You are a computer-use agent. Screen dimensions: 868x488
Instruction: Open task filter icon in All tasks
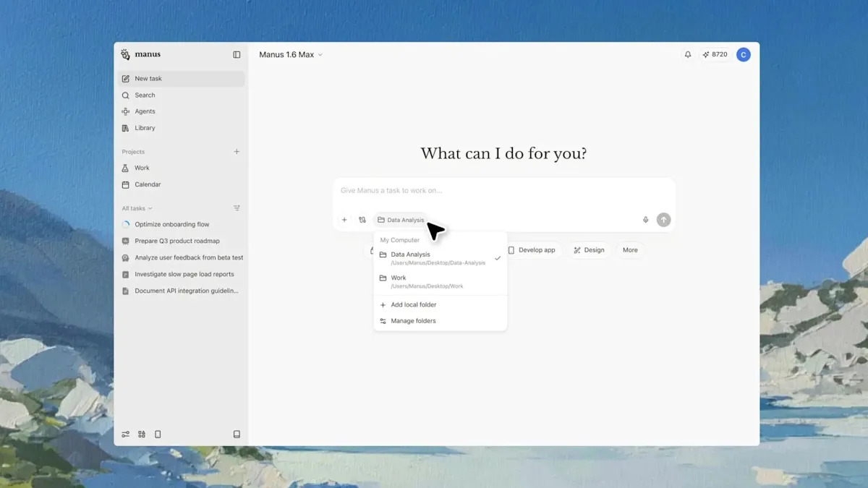(x=237, y=208)
